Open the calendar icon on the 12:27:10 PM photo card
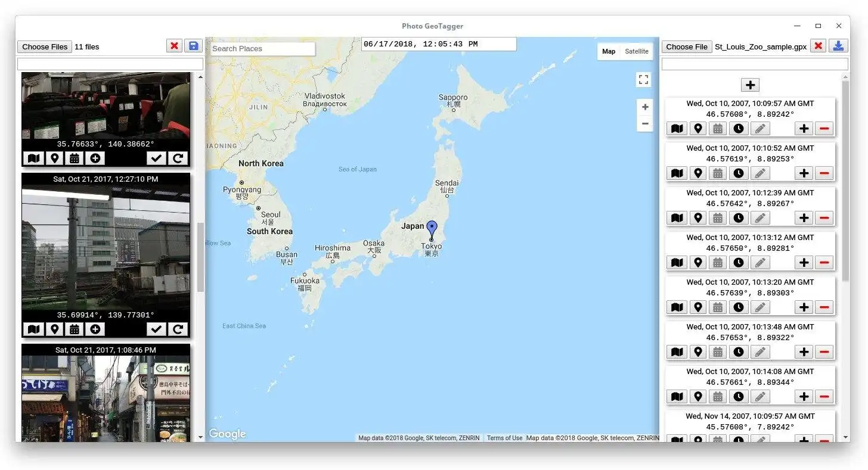Image resolution: width=868 pixels, height=470 pixels. click(x=75, y=329)
